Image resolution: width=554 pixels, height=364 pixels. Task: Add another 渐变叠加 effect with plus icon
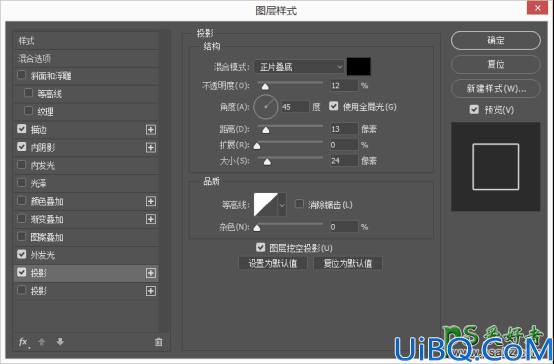pyautogui.click(x=151, y=219)
